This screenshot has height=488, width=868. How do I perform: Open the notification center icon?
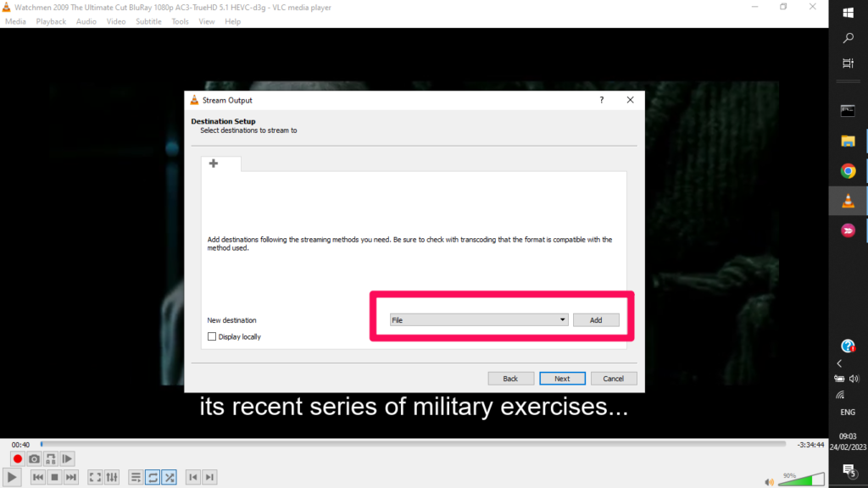[848, 471]
